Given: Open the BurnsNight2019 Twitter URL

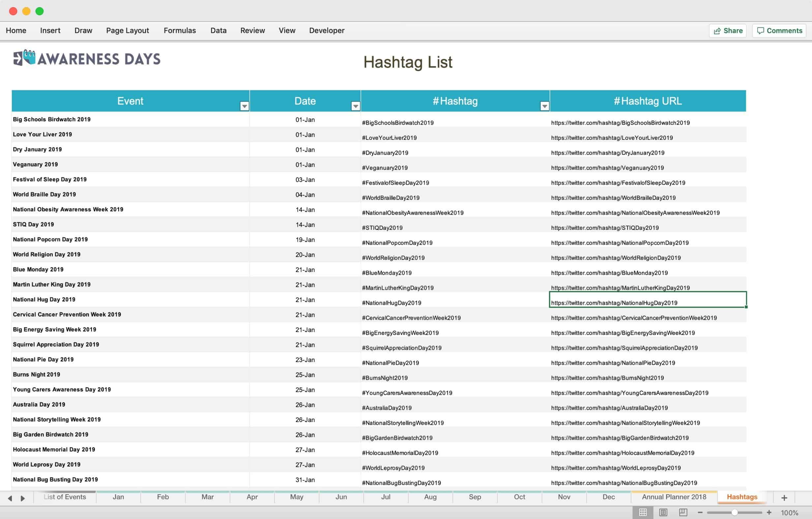Looking at the screenshot, I should coord(607,378).
